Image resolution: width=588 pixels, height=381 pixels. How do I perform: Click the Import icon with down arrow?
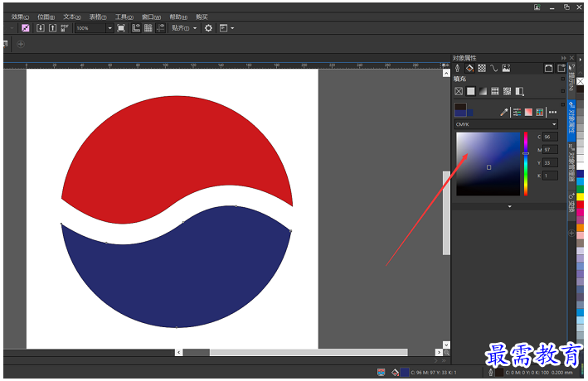point(41,28)
